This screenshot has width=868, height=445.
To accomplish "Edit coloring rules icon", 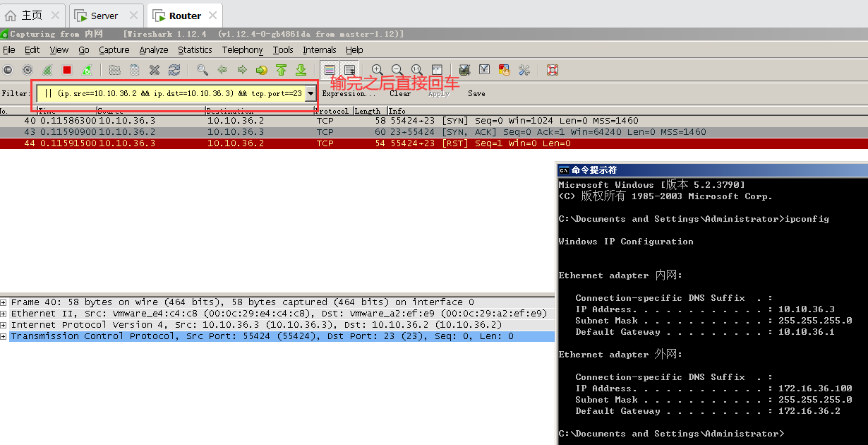I will (504, 70).
